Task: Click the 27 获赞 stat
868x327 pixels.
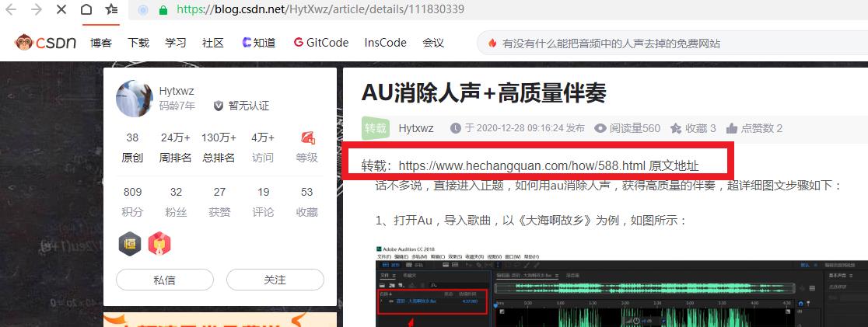Action: [x=220, y=202]
